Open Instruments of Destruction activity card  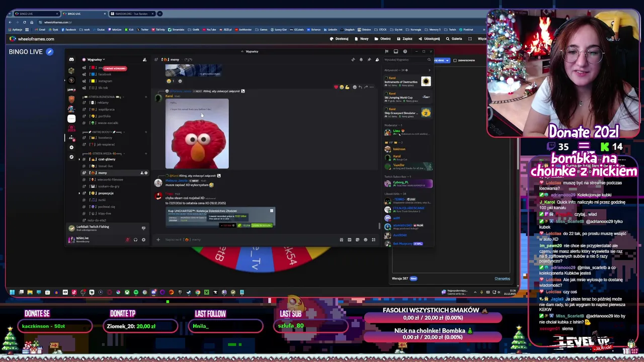(x=408, y=81)
